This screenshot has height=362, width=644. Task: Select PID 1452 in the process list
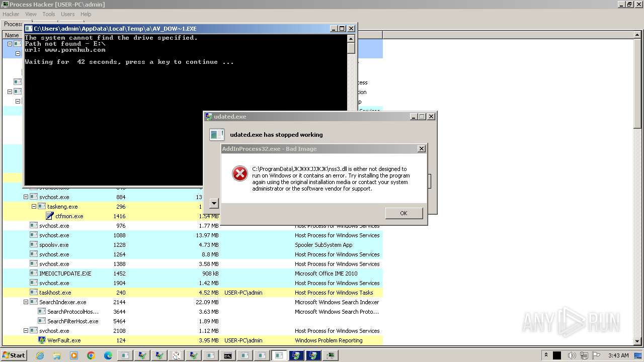click(x=119, y=274)
